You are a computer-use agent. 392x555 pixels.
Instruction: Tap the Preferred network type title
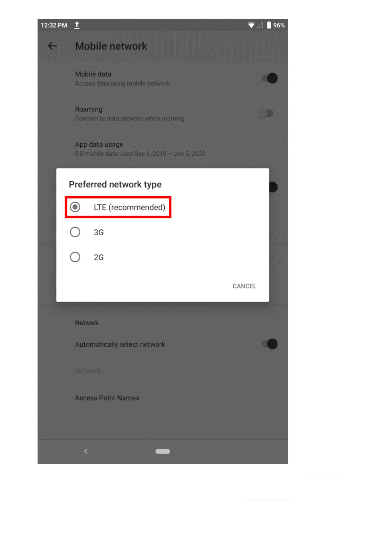115,184
